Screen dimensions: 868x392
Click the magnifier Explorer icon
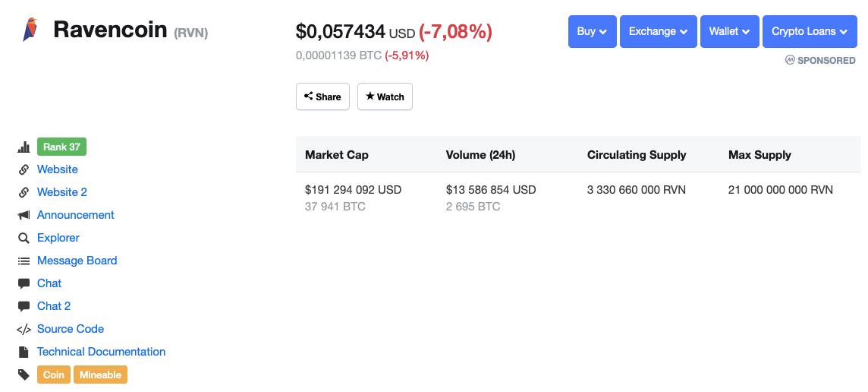coord(24,238)
